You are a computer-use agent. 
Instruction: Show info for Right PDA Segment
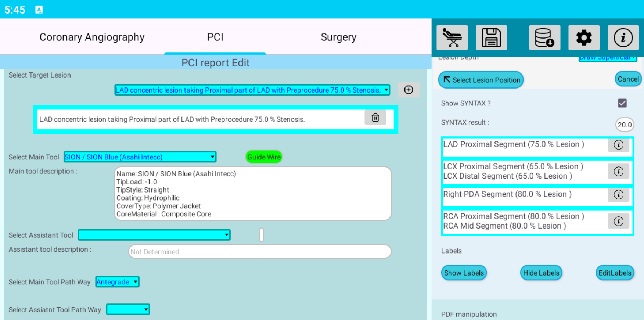(618, 195)
